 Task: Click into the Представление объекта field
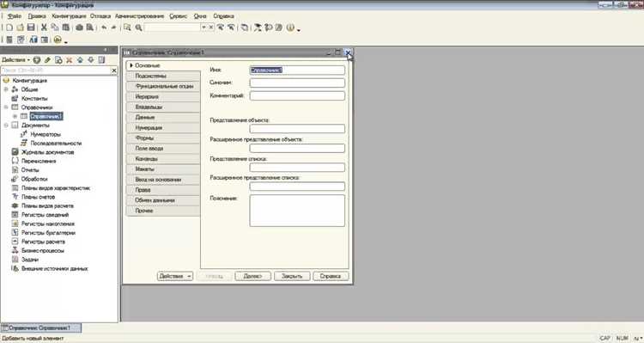(x=297, y=129)
